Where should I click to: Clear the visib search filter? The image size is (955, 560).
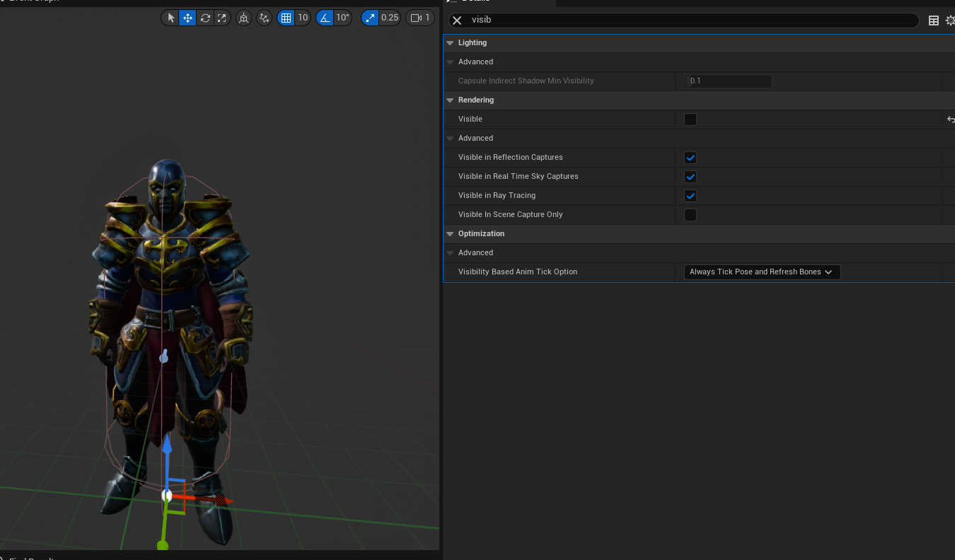click(457, 21)
